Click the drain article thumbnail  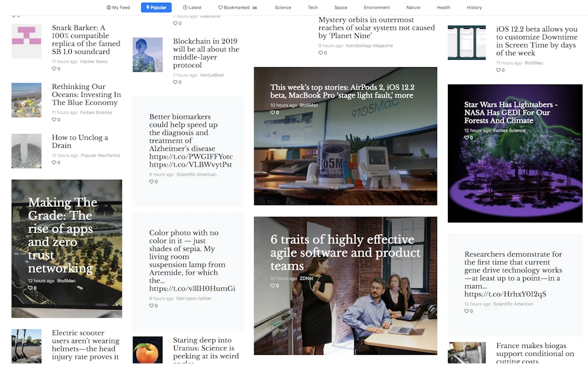26,151
